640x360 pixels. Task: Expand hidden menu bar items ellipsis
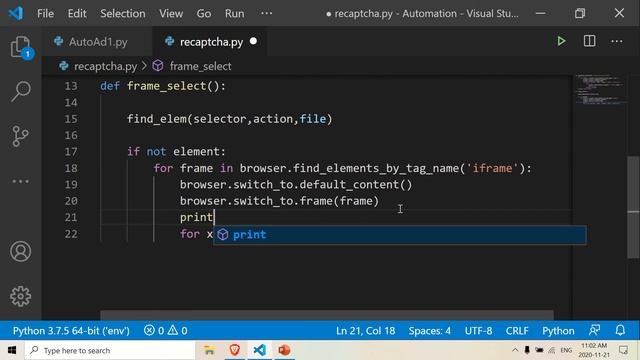tap(267, 13)
